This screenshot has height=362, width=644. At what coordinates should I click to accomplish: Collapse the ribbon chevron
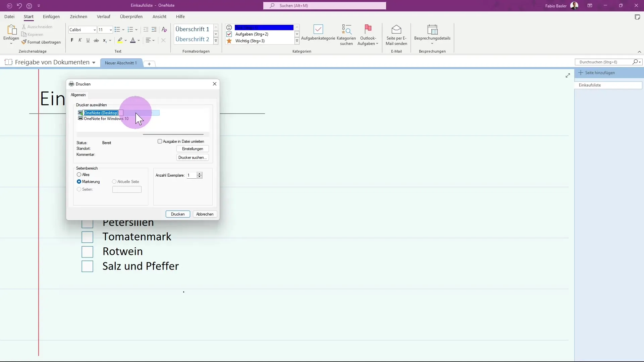pos(639,52)
